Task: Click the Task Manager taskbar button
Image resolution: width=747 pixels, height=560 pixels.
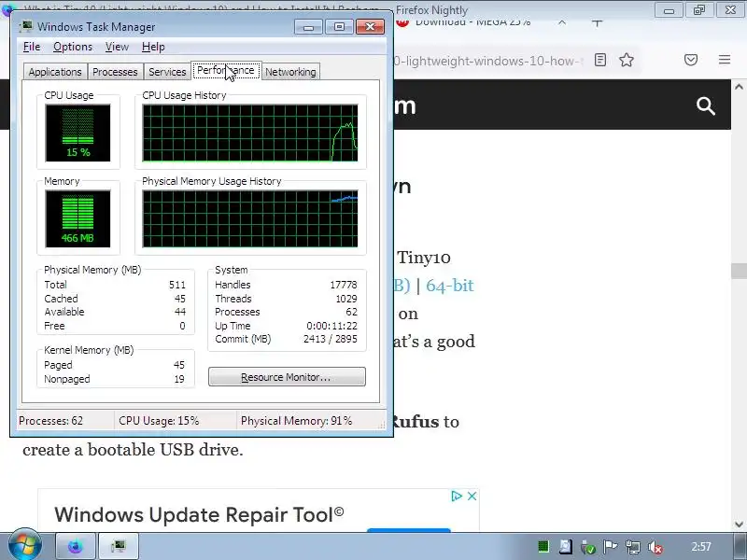Action: click(x=119, y=546)
